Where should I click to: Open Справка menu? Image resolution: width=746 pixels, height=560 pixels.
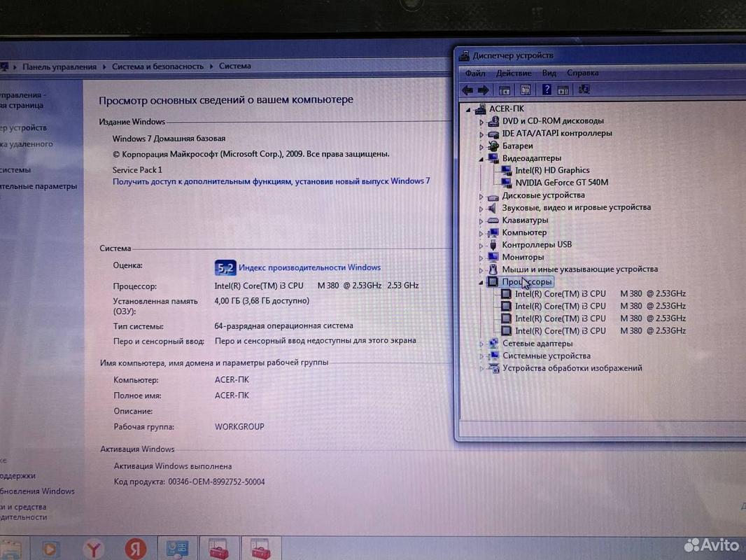coord(582,73)
